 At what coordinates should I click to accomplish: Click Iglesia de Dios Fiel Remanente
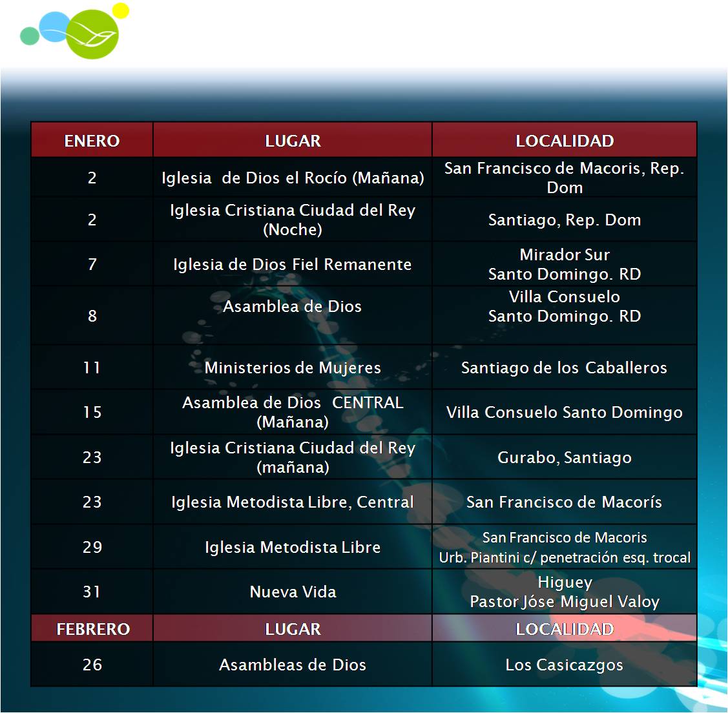[x=293, y=265]
